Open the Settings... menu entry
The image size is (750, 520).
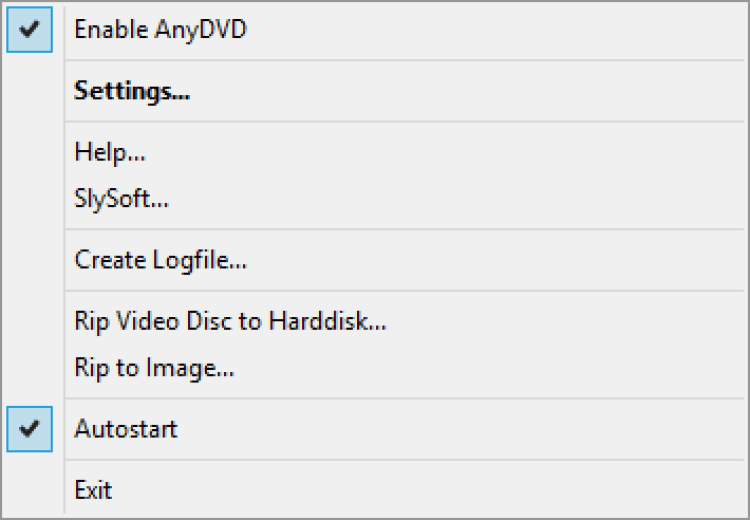tap(132, 91)
